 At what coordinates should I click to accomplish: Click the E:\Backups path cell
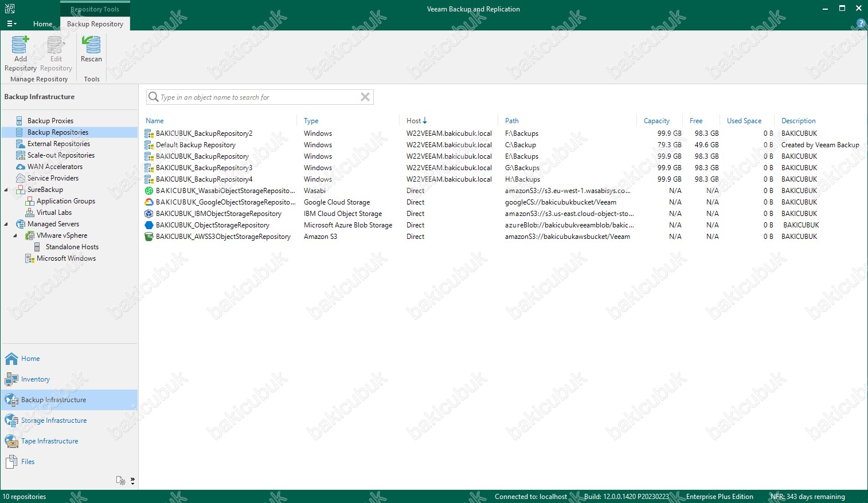522,156
